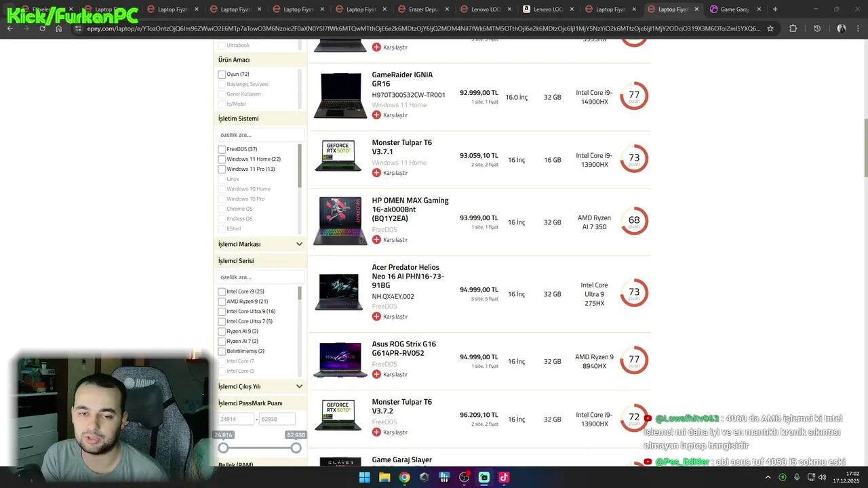Open a new browser tab with the plus icon

click(x=775, y=9)
